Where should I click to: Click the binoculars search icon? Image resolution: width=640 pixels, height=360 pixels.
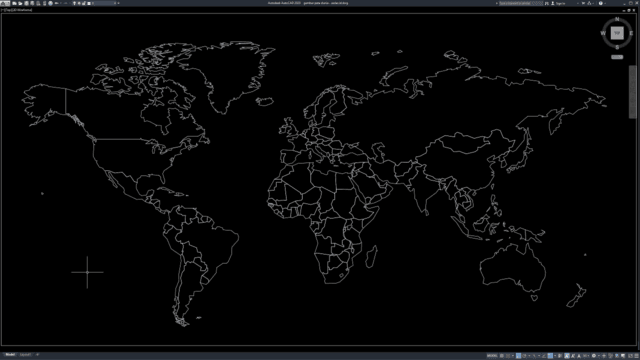tap(547, 3)
